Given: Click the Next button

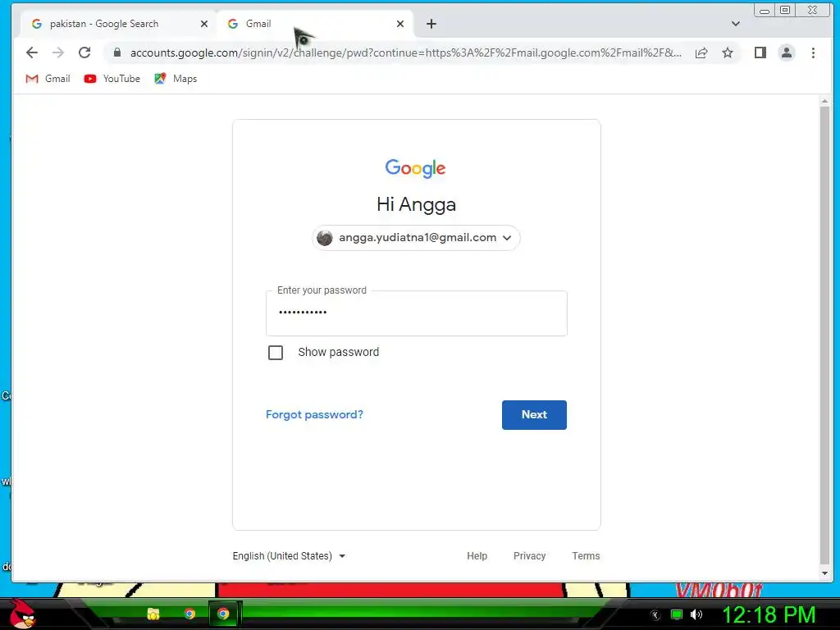Looking at the screenshot, I should tap(534, 414).
